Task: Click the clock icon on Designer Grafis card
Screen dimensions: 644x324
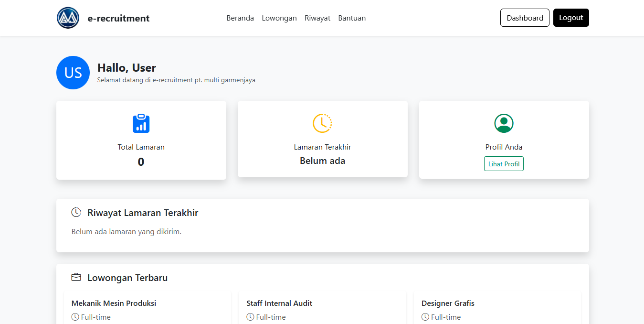Action: tap(425, 316)
